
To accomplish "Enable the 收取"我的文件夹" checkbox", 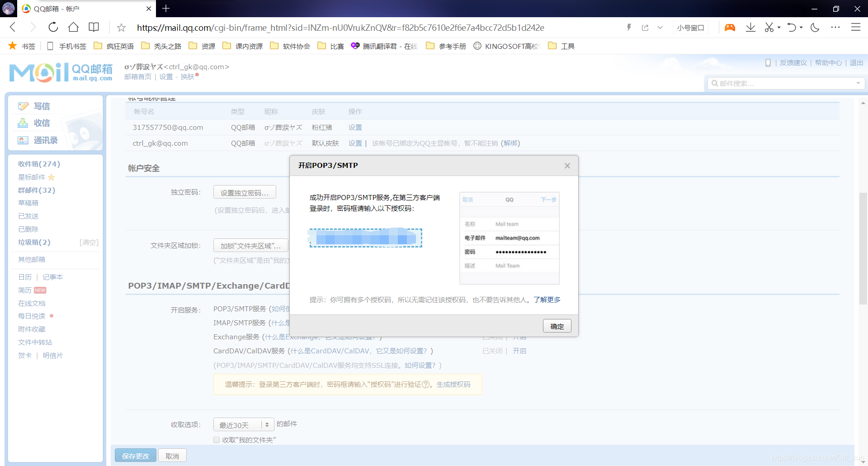I will (217, 439).
